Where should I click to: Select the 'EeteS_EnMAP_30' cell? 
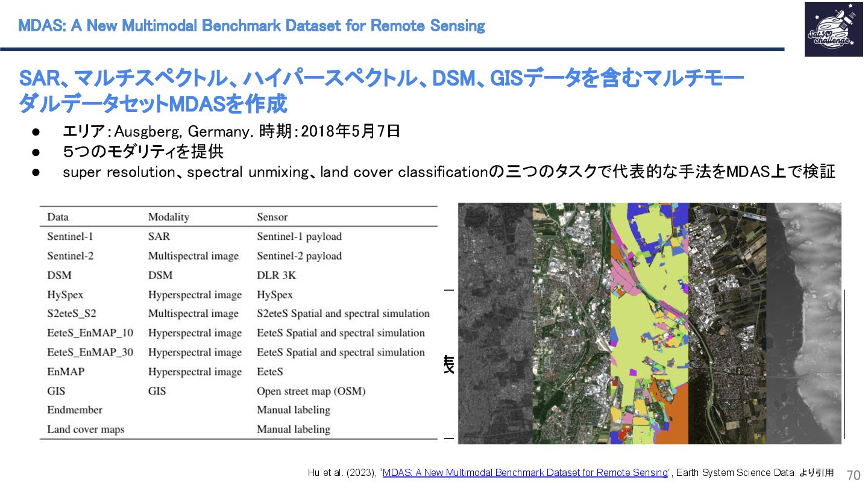click(x=90, y=352)
